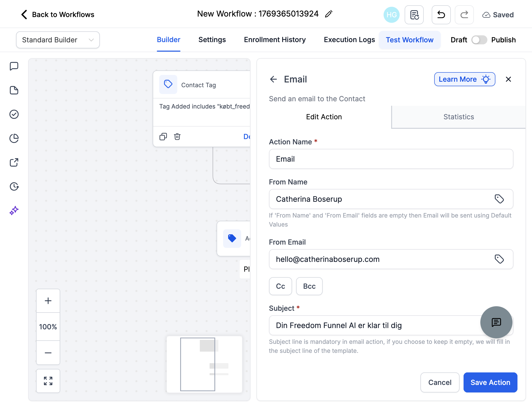Click the Subject input field
Image resolution: width=532 pixels, height=407 pixels.
coord(391,325)
